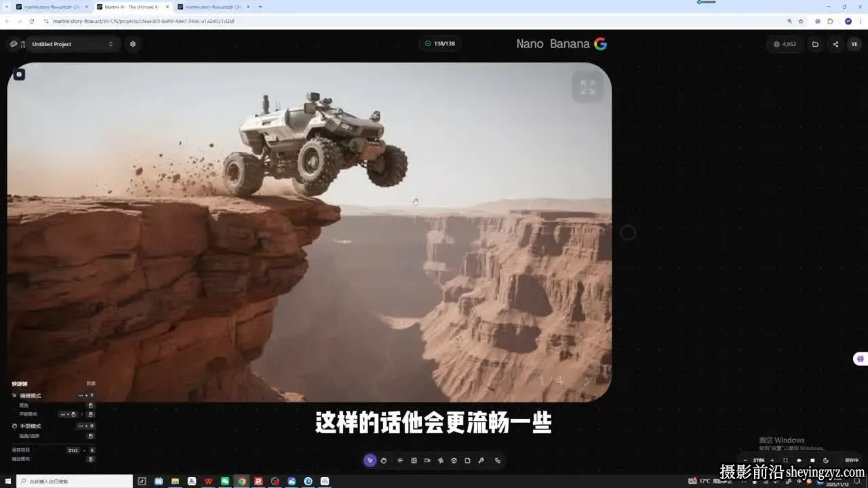
Task: Reload the page with the browser refresh button
Action: tap(31, 21)
